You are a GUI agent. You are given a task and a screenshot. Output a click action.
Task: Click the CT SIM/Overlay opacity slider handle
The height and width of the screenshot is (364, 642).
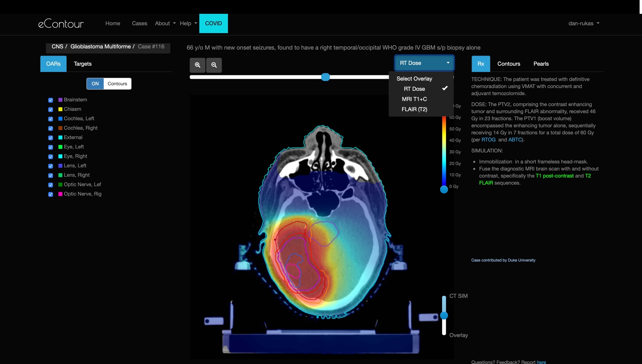[x=444, y=316]
